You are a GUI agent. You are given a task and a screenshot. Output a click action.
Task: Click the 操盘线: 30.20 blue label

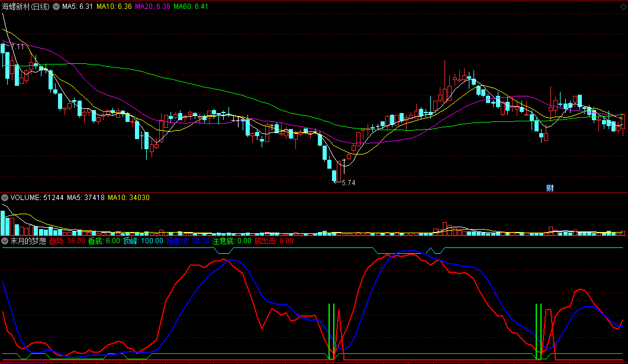coord(188,241)
